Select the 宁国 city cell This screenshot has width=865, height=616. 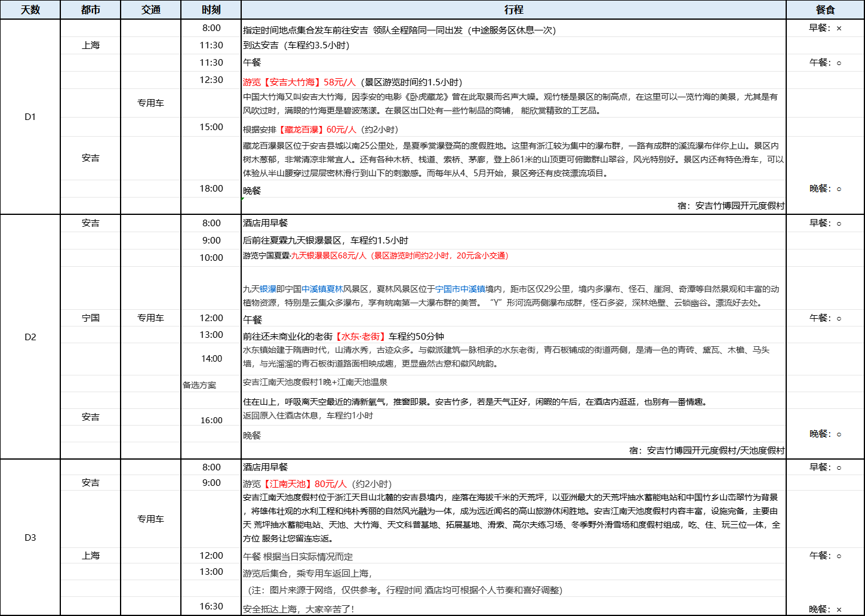tap(90, 318)
